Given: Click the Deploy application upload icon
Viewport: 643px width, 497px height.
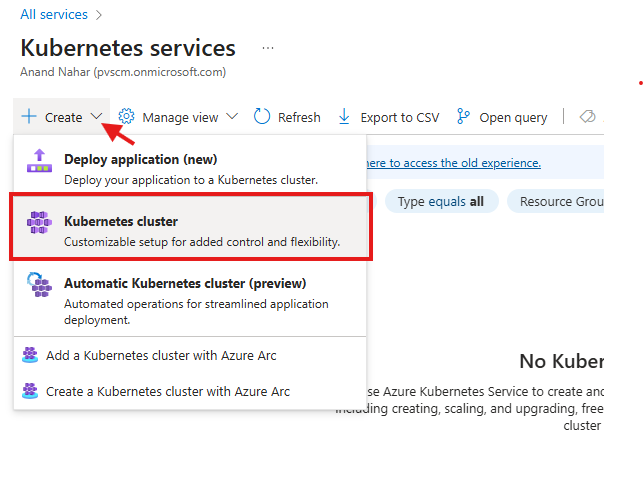Looking at the screenshot, I should (39, 161).
